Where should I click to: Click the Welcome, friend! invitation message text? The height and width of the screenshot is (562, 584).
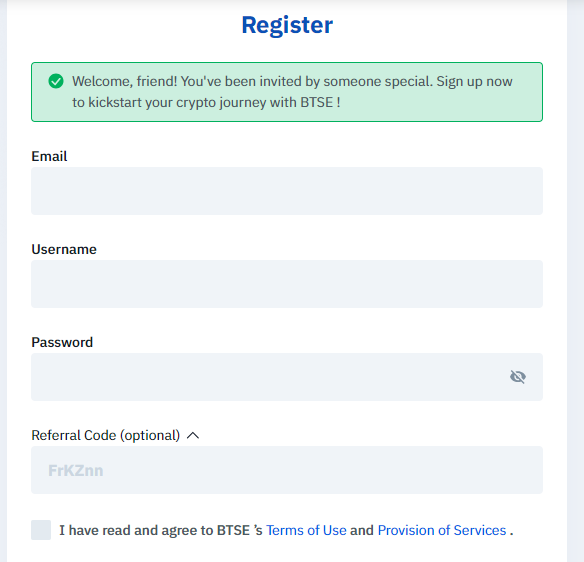point(292,92)
